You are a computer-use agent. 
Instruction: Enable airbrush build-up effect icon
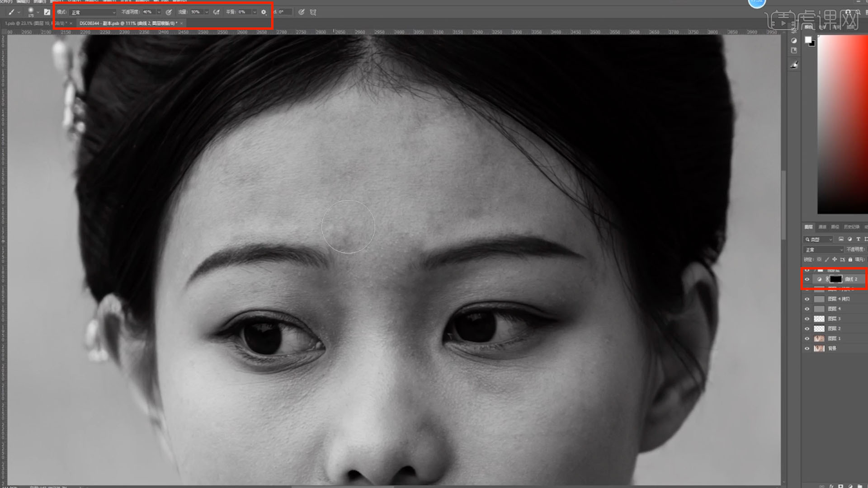[217, 12]
